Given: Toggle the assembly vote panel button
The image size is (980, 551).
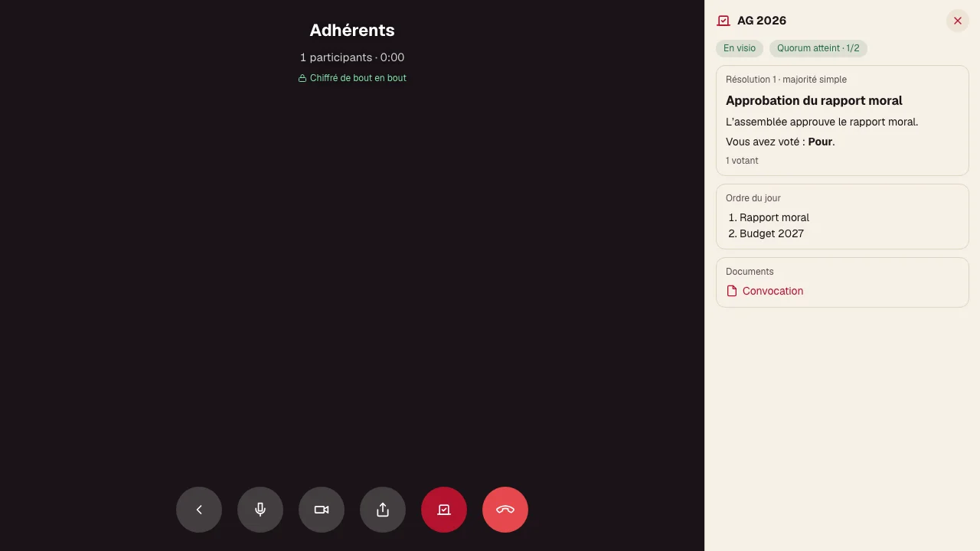Looking at the screenshot, I should click(x=444, y=510).
